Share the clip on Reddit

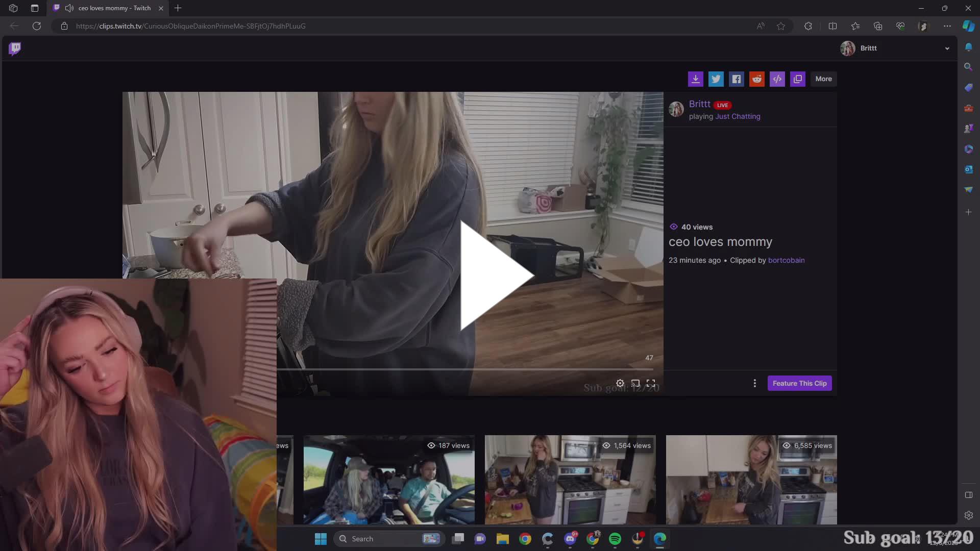[x=757, y=79]
